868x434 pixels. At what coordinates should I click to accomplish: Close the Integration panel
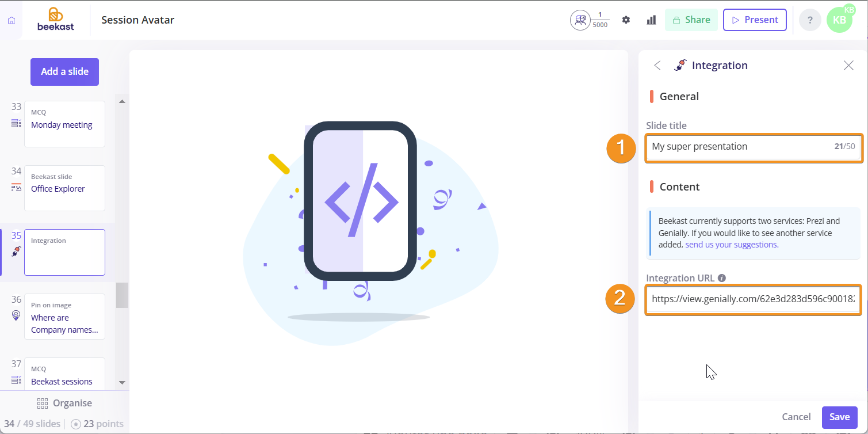(848, 66)
